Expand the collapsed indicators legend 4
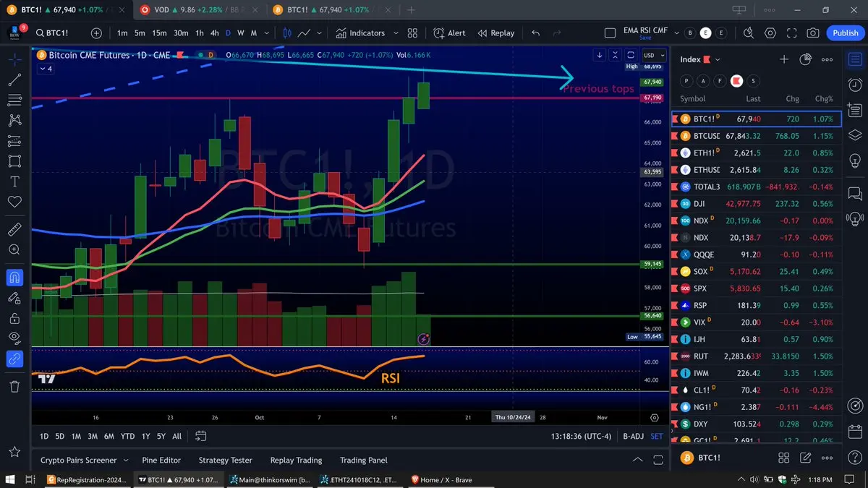 [45, 69]
